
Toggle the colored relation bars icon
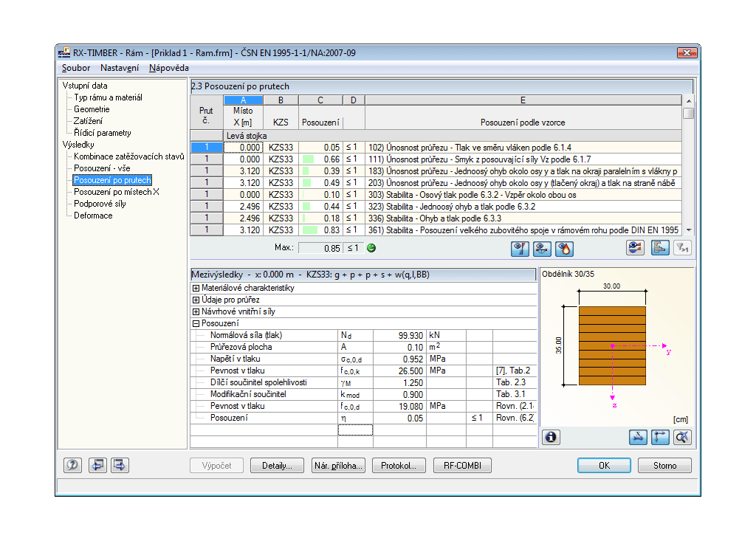click(x=660, y=248)
